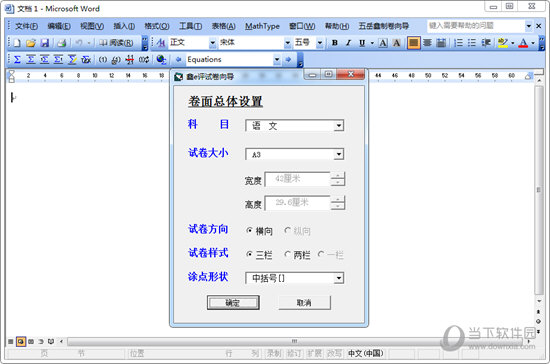
Task: Open the 五岳鑫制卷向导 menu
Action: pyautogui.click(x=383, y=26)
